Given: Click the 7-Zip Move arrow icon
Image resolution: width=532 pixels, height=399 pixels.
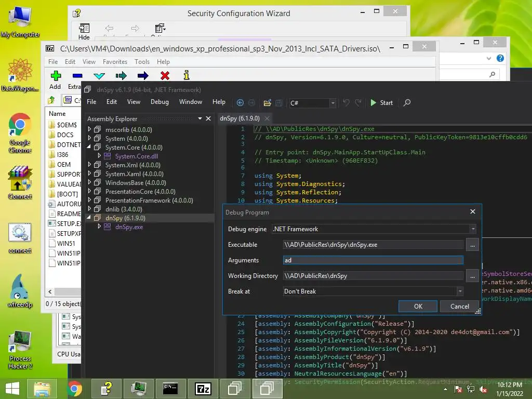Looking at the screenshot, I should pyautogui.click(x=143, y=76).
